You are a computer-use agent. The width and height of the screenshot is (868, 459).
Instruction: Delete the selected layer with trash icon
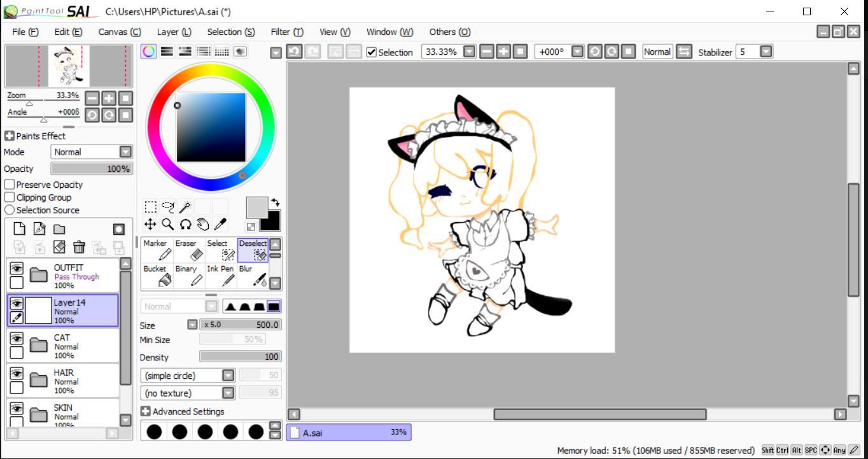(x=79, y=247)
